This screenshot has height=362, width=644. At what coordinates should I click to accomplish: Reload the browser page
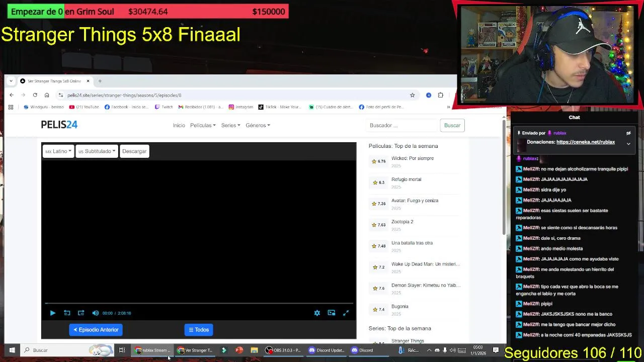(35, 95)
